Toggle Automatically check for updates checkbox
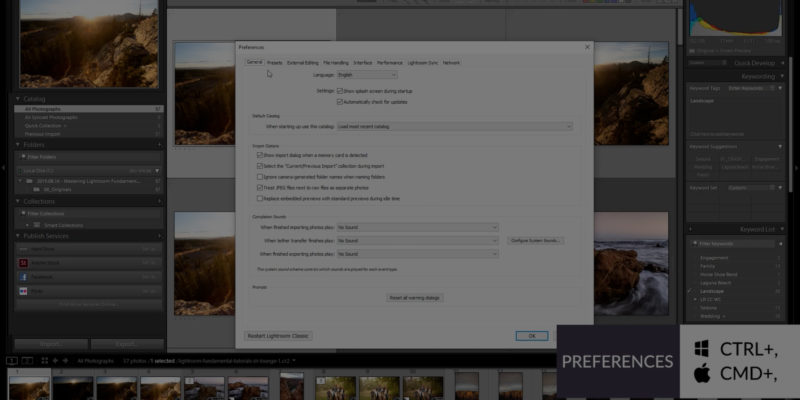 [x=340, y=102]
